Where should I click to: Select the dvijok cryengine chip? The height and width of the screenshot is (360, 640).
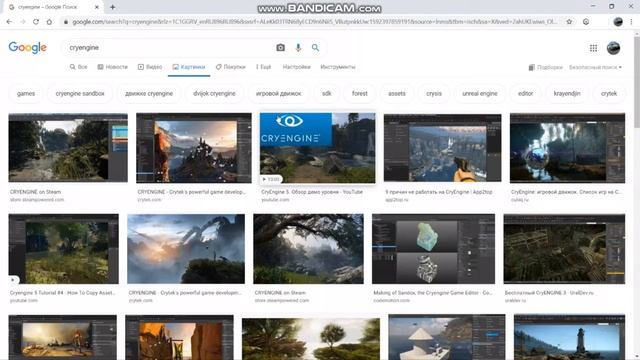(214, 93)
